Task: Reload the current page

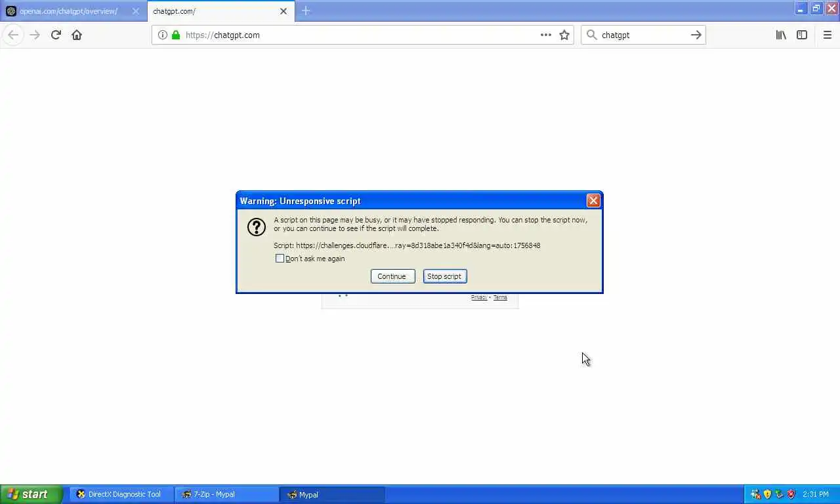Action: tap(56, 35)
